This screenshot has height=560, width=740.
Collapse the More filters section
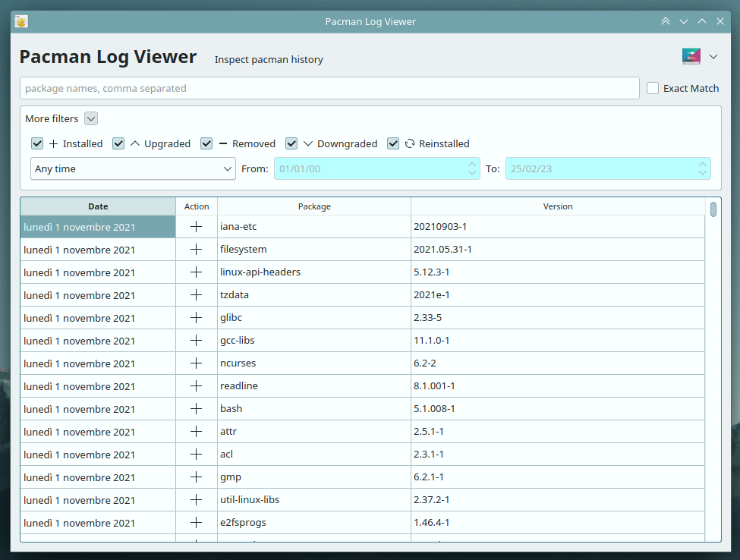[91, 118]
